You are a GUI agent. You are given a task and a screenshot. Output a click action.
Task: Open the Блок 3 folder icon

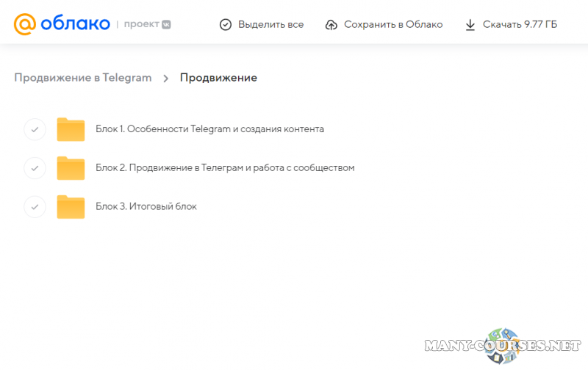click(71, 207)
